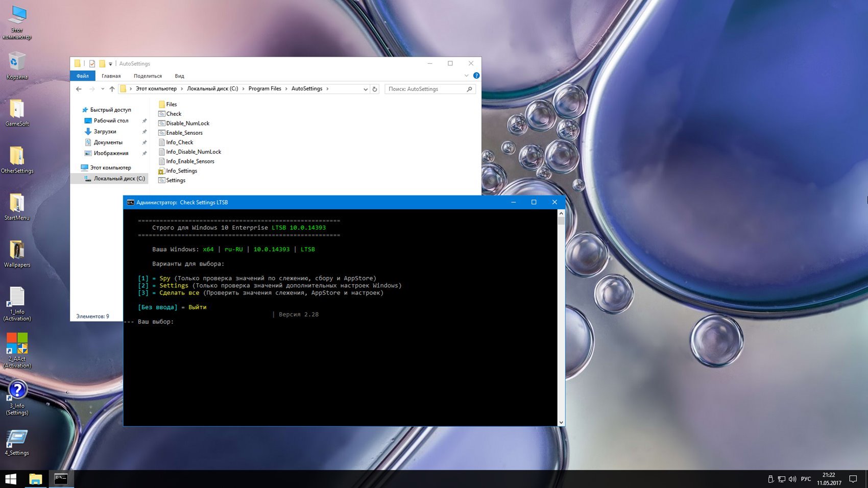The image size is (868, 488).
Task: Open the recent locations dropdown arrow
Action: coord(103,89)
